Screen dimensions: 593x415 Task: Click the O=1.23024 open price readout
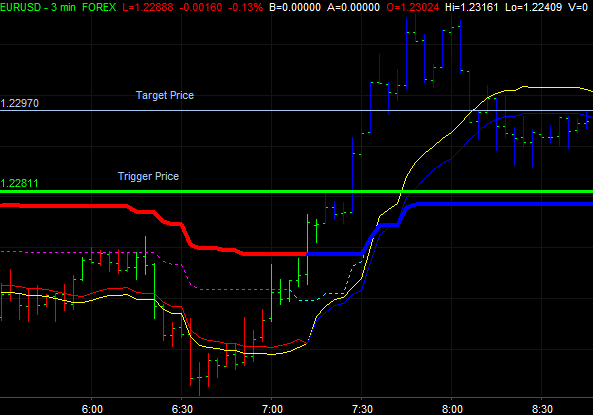[x=413, y=7]
